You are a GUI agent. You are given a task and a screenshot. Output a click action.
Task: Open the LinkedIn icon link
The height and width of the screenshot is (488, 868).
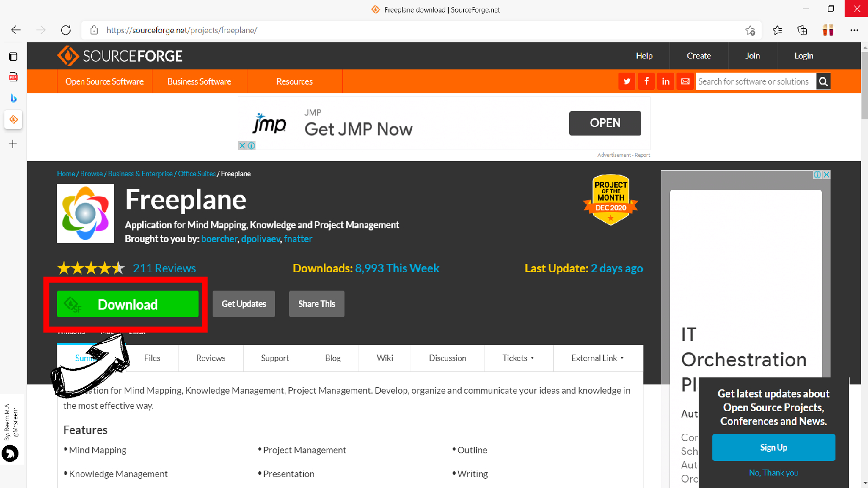[x=666, y=81]
